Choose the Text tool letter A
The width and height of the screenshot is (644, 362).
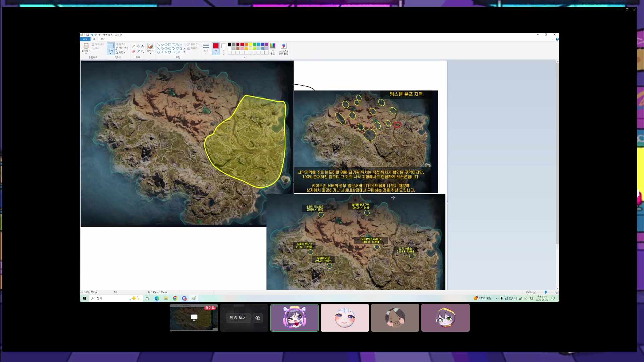(142, 46)
